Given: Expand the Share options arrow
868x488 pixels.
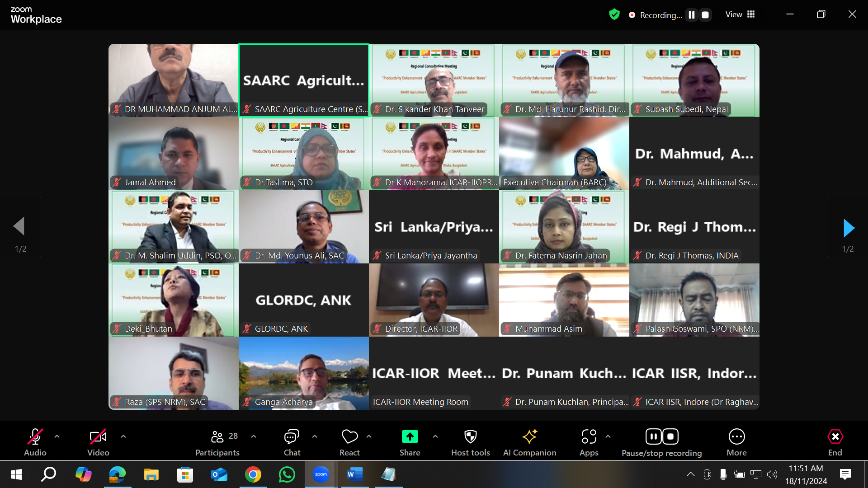Looking at the screenshot, I should tap(435, 436).
